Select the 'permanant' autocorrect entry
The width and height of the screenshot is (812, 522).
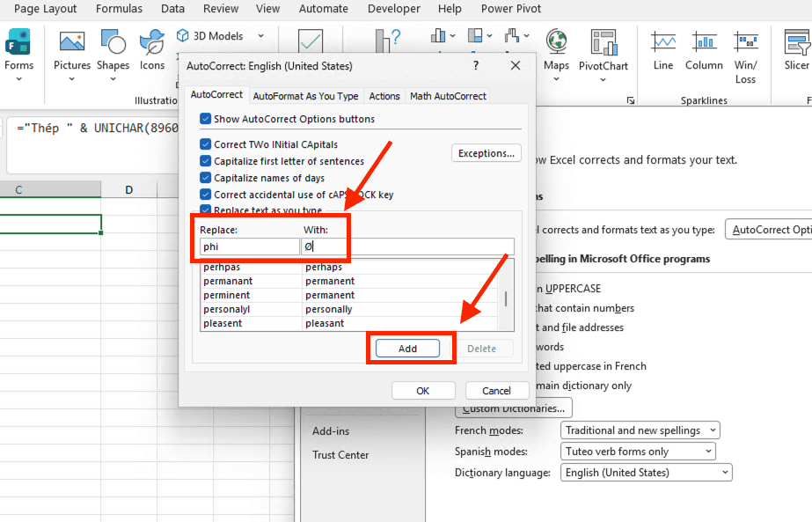pyautogui.click(x=348, y=281)
